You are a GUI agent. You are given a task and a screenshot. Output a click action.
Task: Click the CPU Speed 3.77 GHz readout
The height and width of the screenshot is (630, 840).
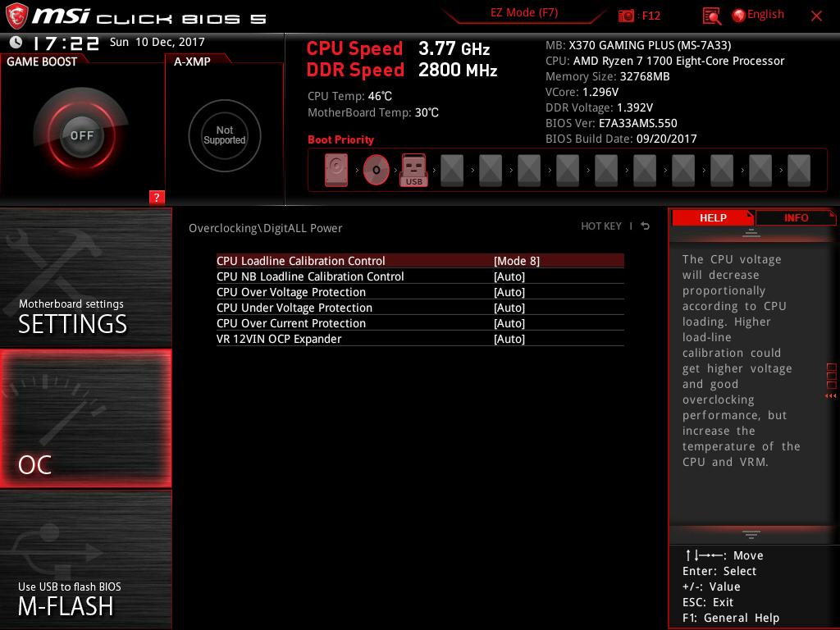click(x=398, y=48)
